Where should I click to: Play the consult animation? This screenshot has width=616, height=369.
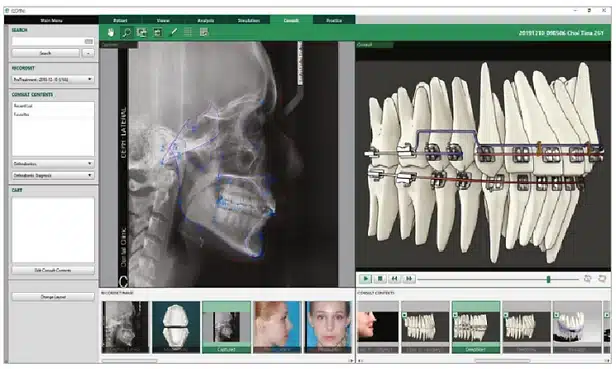point(365,279)
